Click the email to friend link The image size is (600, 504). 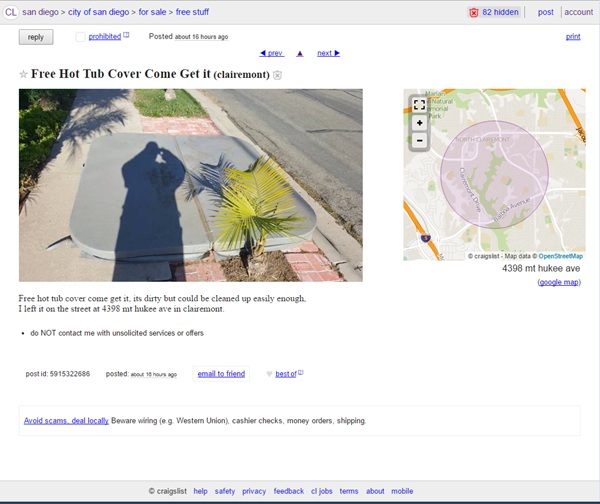[221, 374]
